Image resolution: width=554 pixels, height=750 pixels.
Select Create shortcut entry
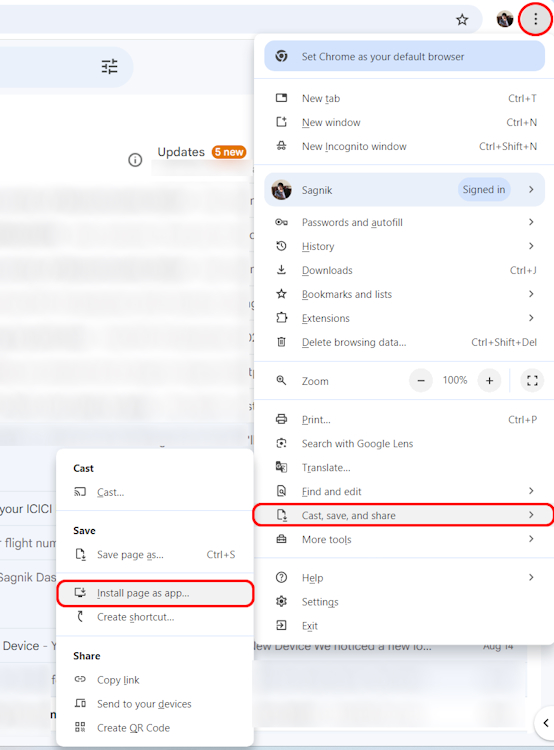tap(155, 617)
